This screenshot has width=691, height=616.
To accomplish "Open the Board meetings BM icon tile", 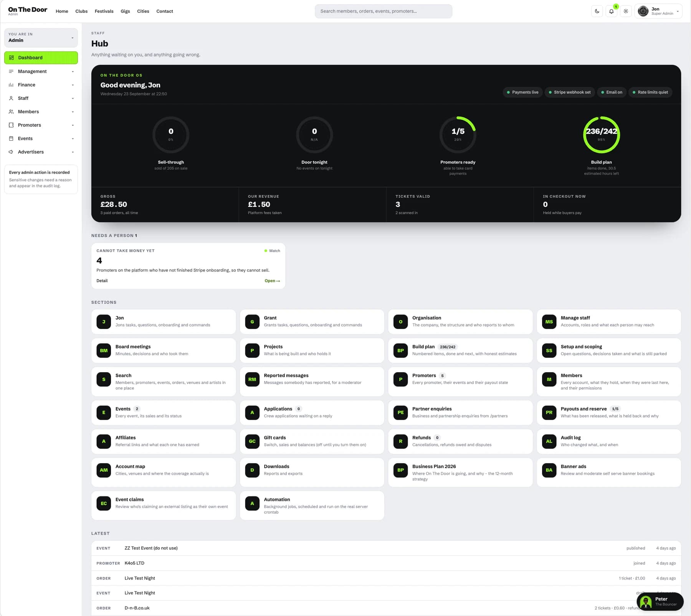I will click(104, 351).
